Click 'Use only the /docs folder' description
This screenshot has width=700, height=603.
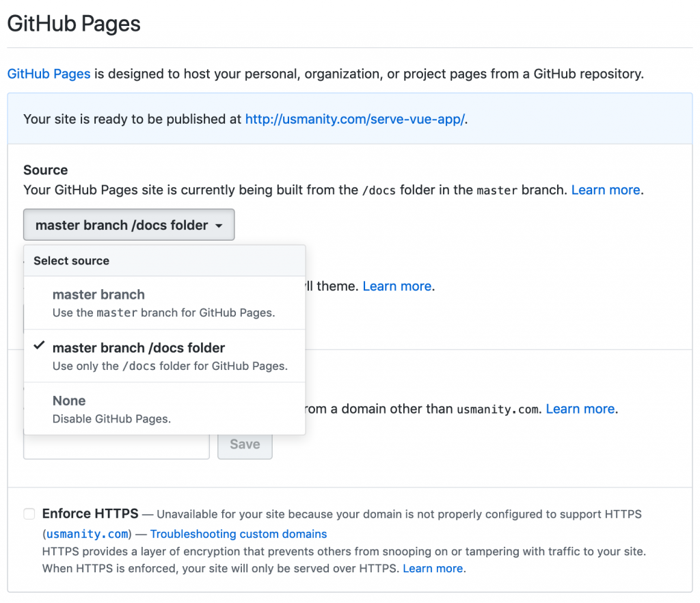click(170, 366)
